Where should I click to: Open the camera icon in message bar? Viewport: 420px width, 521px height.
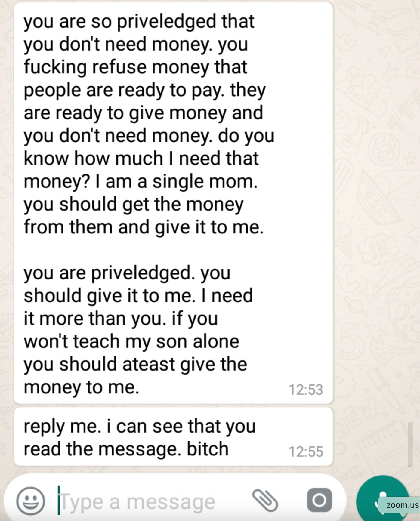tap(319, 500)
